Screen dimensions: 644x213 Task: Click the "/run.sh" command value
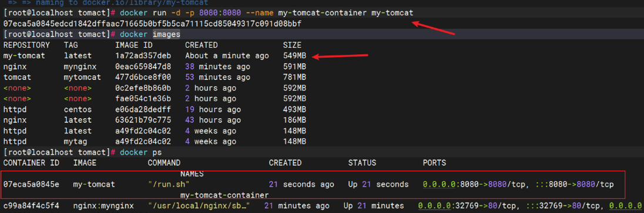coord(169,185)
